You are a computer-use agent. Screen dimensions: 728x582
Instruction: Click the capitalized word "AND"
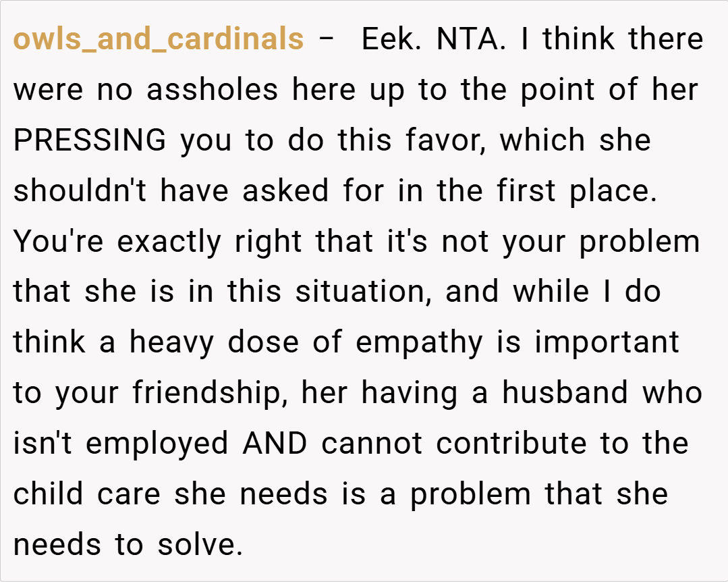[x=275, y=444]
